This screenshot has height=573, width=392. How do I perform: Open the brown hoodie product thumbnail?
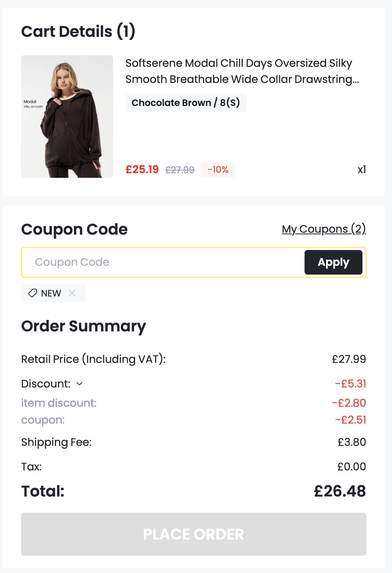pos(67,116)
